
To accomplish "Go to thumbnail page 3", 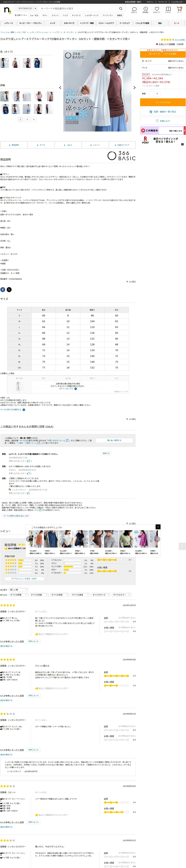I will (x=33, y=119).
